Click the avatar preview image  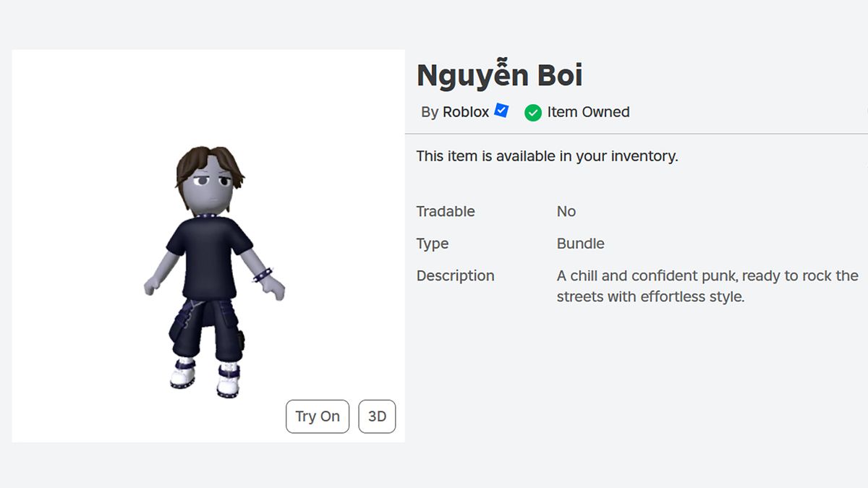pos(208,246)
